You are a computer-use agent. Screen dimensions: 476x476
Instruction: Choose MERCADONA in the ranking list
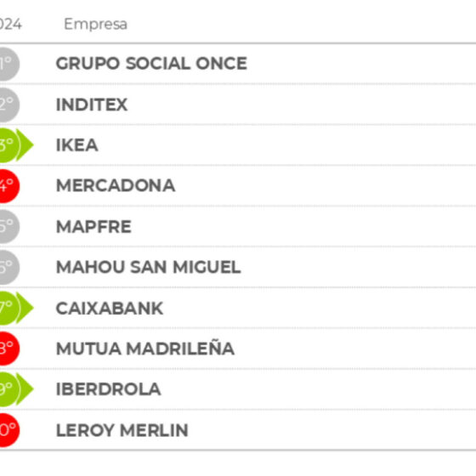tap(116, 185)
